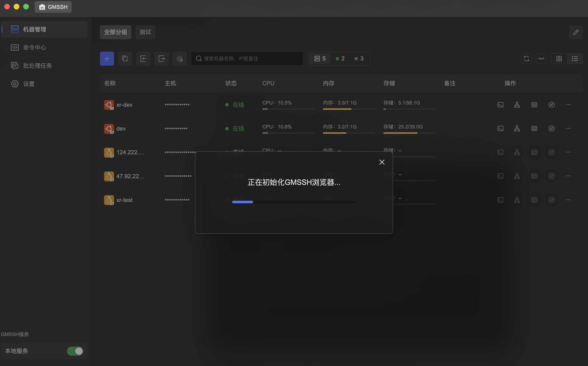Open 批处理任务 in the sidebar

click(44, 66)
